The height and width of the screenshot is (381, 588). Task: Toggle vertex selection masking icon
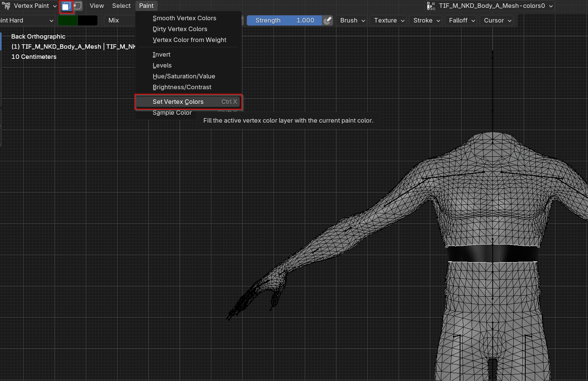click(78, 6)
